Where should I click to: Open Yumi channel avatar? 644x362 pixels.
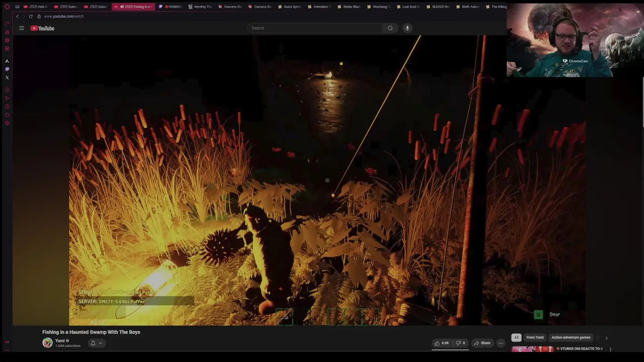(47, 343)
